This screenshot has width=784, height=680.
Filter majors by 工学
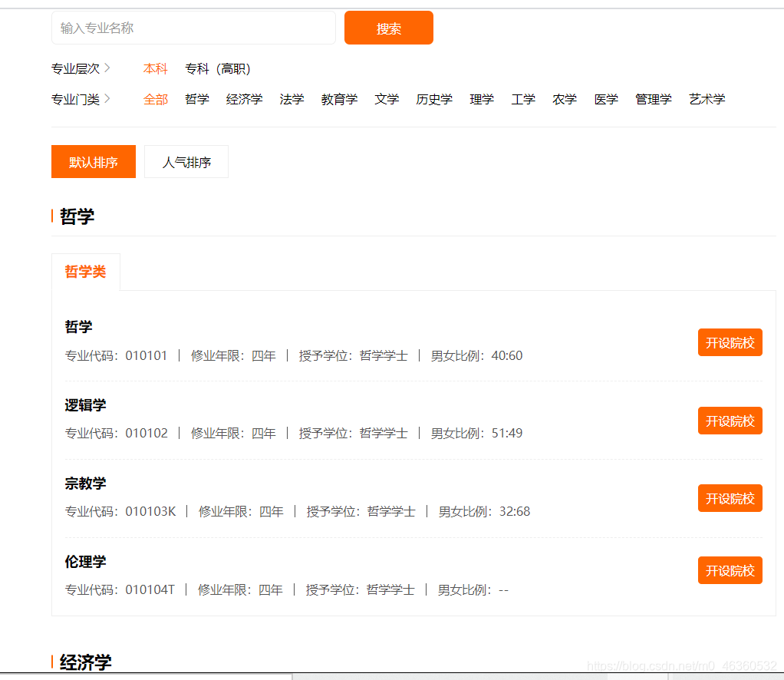point(523,99)
